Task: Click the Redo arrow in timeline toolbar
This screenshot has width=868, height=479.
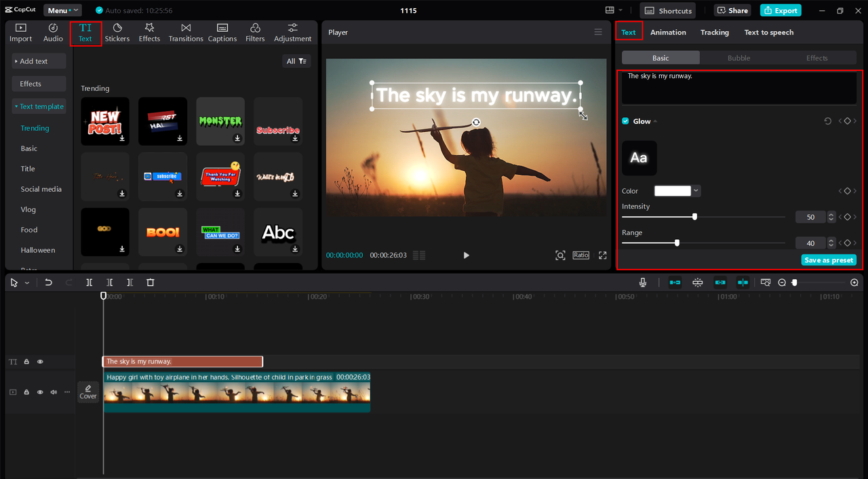Action: click(68, 283)
